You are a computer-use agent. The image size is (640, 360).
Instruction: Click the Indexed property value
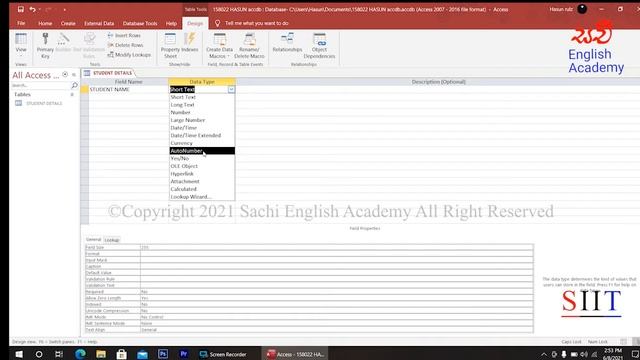point(337,304)
